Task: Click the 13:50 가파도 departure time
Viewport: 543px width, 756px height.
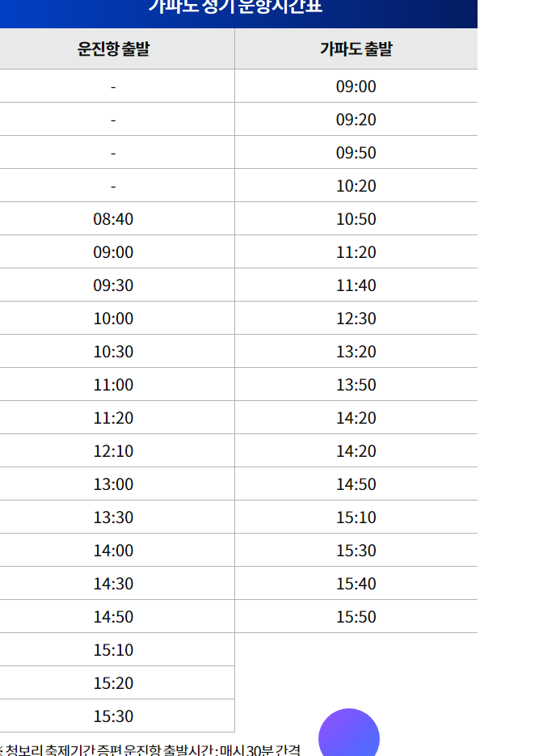Action: pos(356,385)
